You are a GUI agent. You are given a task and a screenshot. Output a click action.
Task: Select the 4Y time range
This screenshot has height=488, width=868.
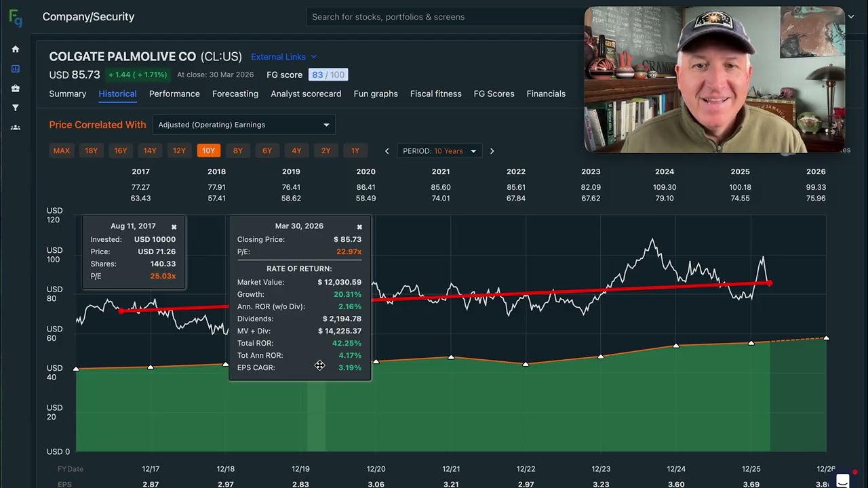tap(296, 151)
